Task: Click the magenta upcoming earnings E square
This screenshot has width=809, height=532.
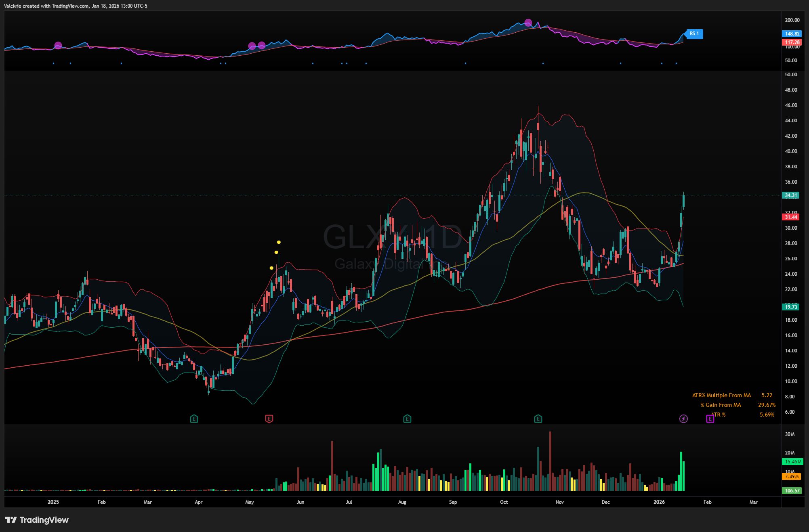Action: [710, 419]
